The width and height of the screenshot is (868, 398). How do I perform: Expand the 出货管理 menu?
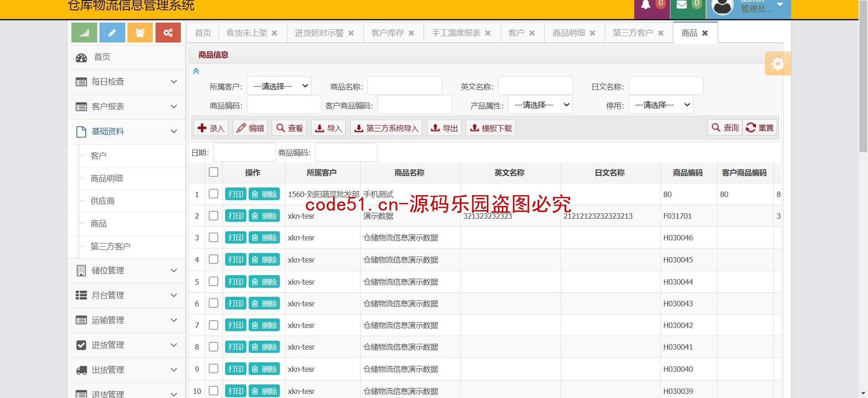tap(126, 370)
